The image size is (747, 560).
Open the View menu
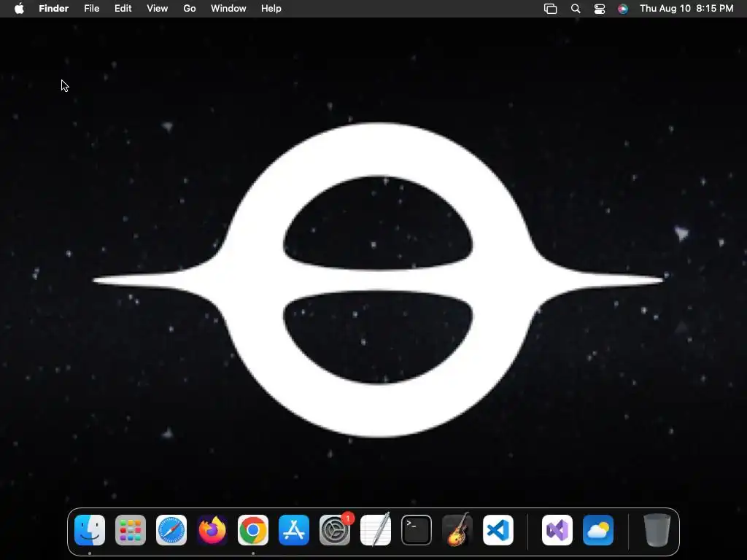158,9
